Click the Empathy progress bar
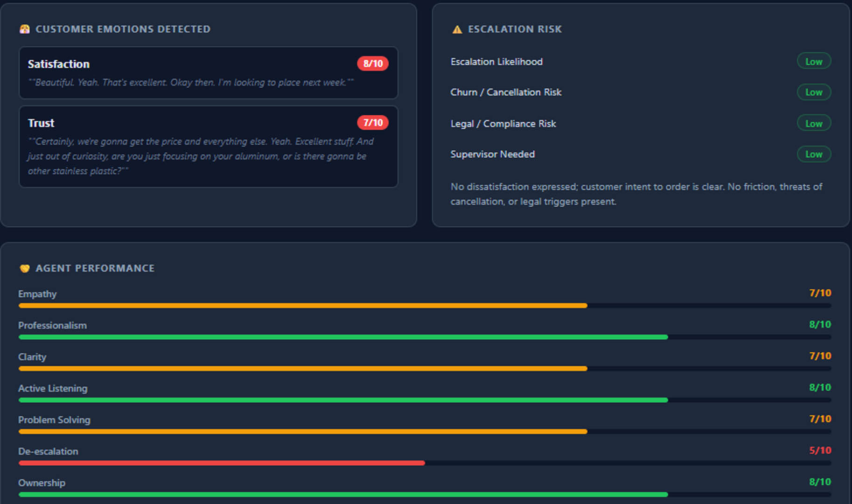852x504 pixels. point(425,306)
